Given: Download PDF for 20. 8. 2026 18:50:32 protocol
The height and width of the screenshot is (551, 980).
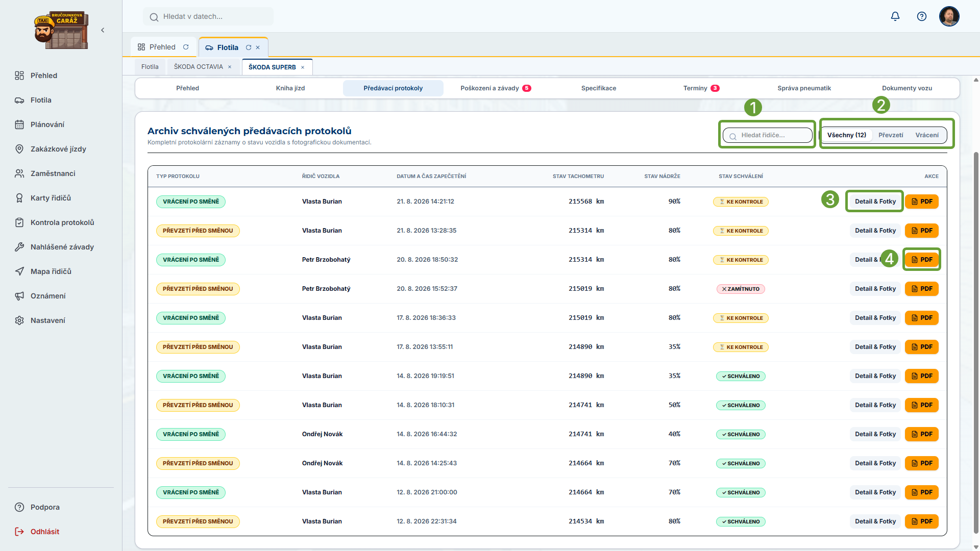Looking at the screenshot, I should coord(922,260).
